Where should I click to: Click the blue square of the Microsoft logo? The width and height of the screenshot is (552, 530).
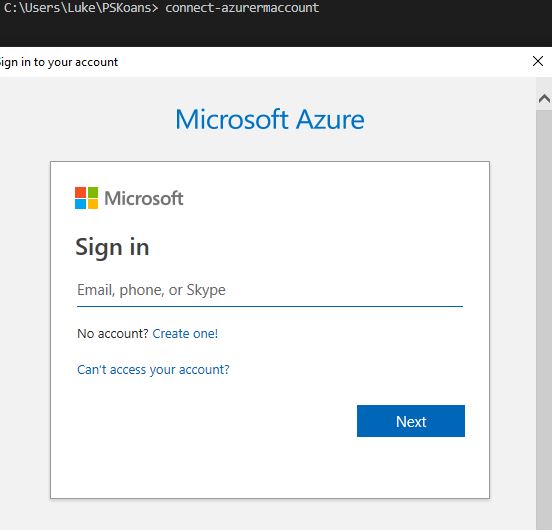[x=80, y=204]
